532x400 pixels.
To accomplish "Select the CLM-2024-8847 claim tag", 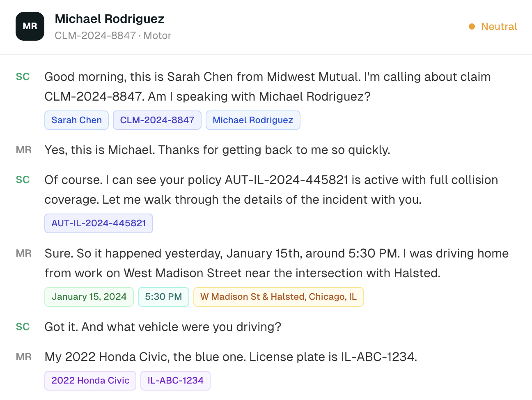I will point(157,120).
